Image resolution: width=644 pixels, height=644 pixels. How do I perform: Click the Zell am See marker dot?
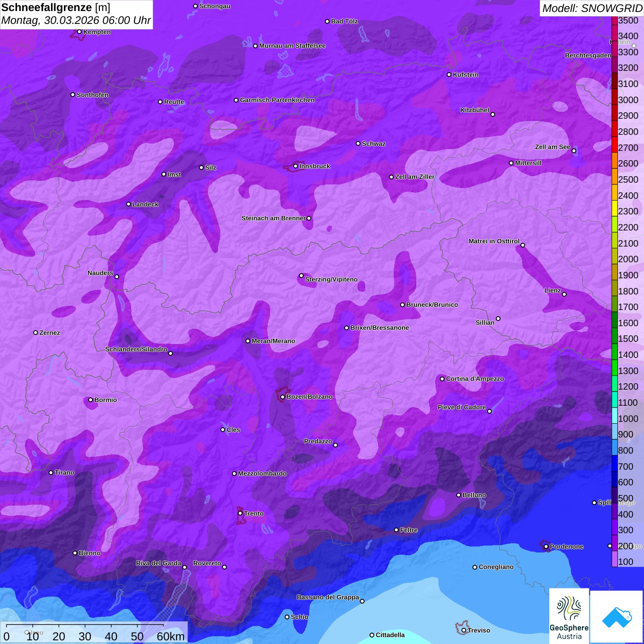click(574, 151)
